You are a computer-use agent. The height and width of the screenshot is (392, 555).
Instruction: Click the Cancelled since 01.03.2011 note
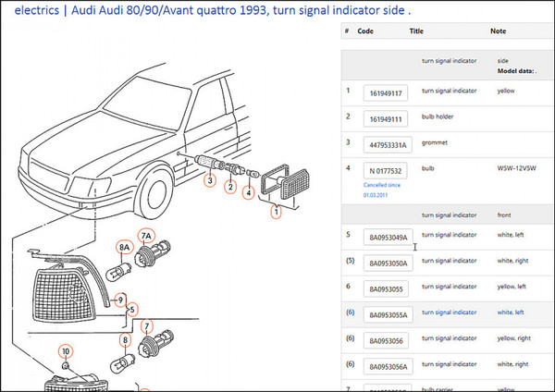(388, 190)
